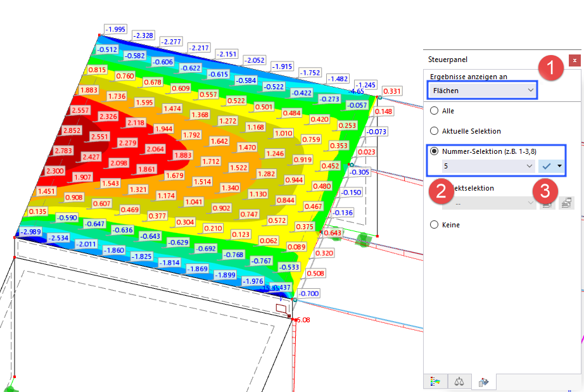
Task: Click the result value 0.062
Action: coord(269,241)
